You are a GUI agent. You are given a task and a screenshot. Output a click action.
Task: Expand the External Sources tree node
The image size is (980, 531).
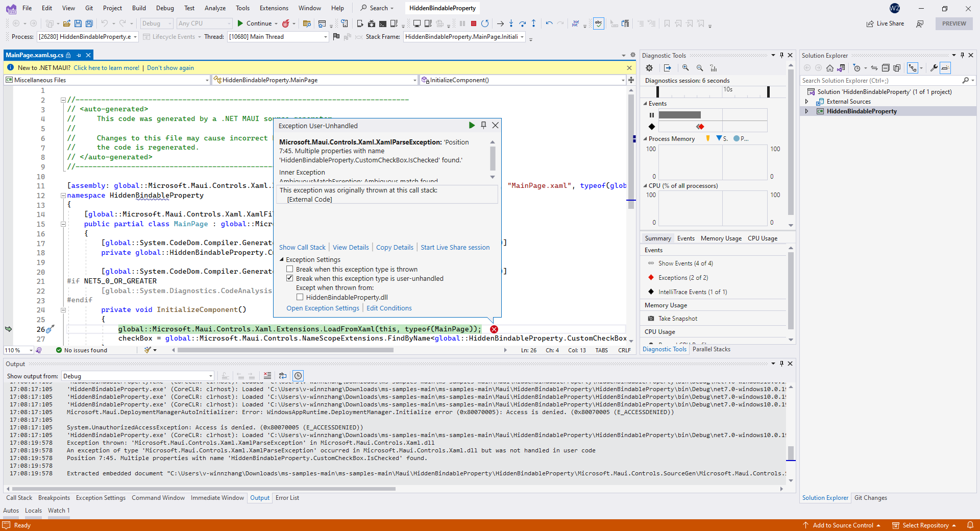coord(807,101)
